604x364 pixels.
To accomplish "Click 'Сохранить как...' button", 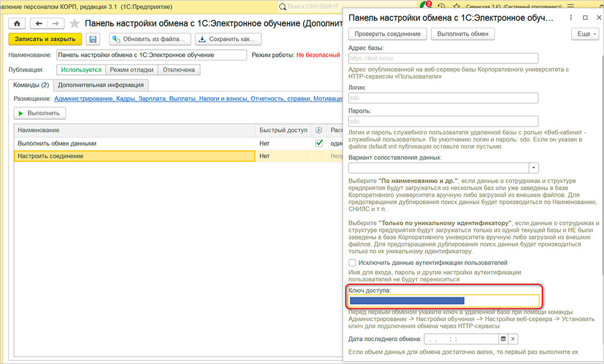I will point(228,39).
